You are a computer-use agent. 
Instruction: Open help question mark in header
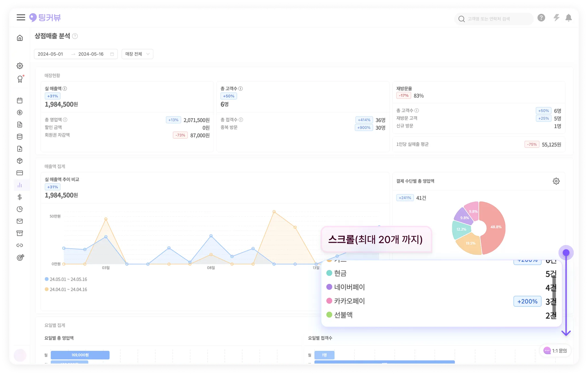541,18
